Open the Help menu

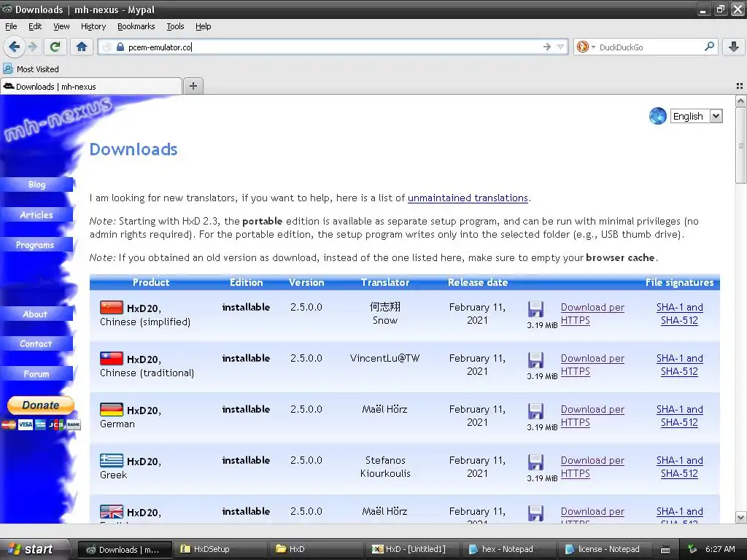[203, 26]
